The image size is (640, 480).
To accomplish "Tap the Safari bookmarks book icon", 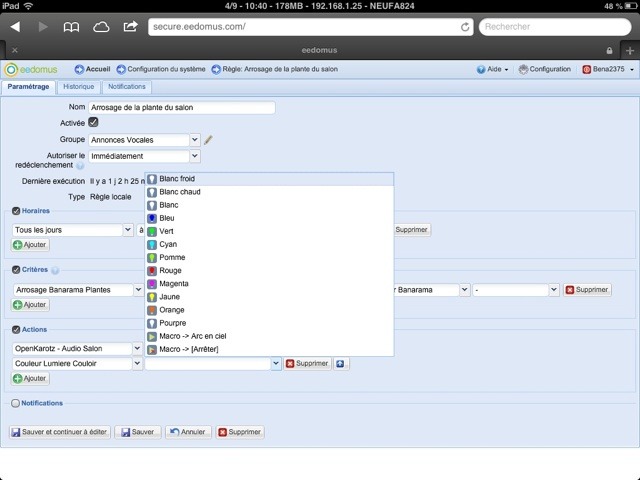I will [x=71, y=27].
